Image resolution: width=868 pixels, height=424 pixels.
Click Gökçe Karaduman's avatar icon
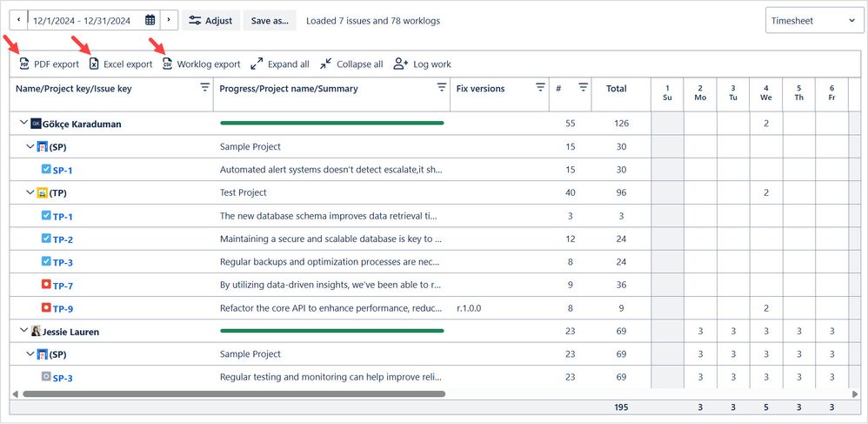click(36, 123)
